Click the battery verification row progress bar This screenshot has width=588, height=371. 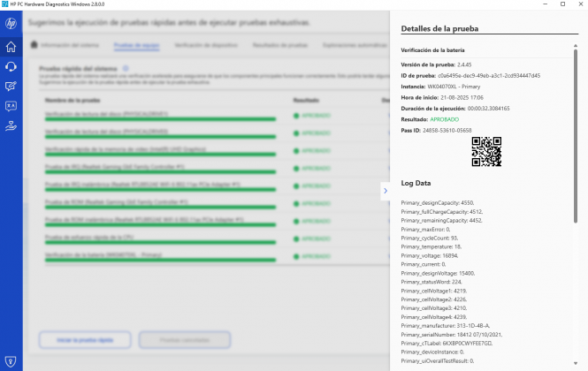[161, 260]
